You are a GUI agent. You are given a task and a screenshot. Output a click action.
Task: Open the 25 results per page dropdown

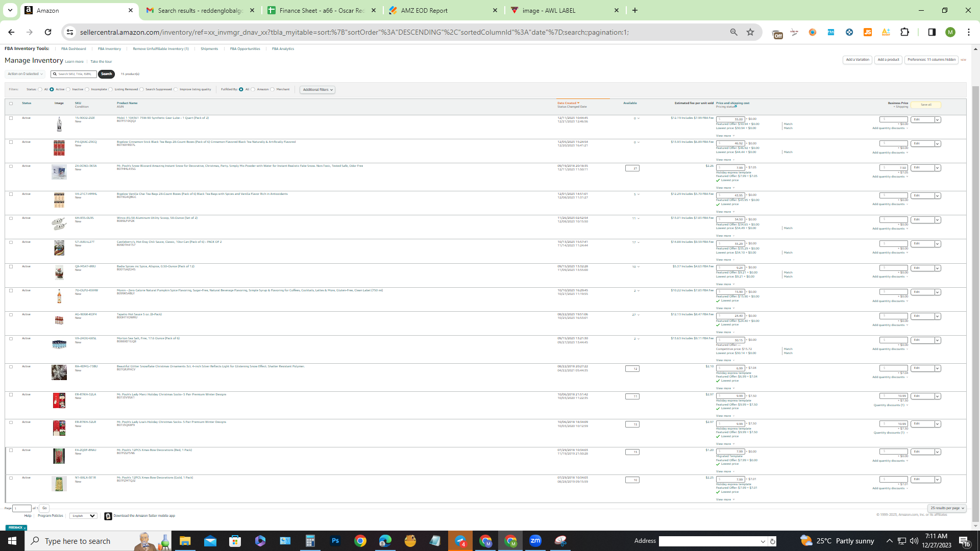[947, 508]
